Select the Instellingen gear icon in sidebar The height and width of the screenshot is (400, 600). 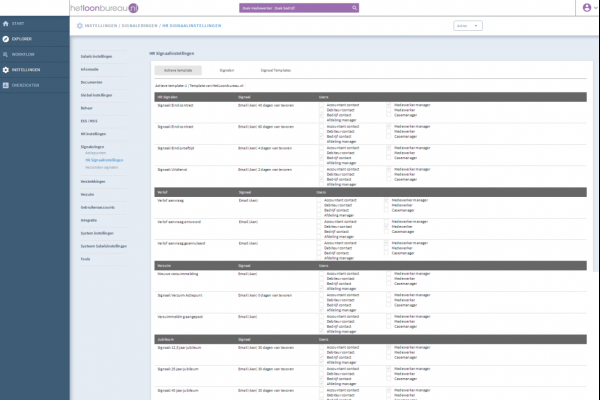[x=7, y=70]
